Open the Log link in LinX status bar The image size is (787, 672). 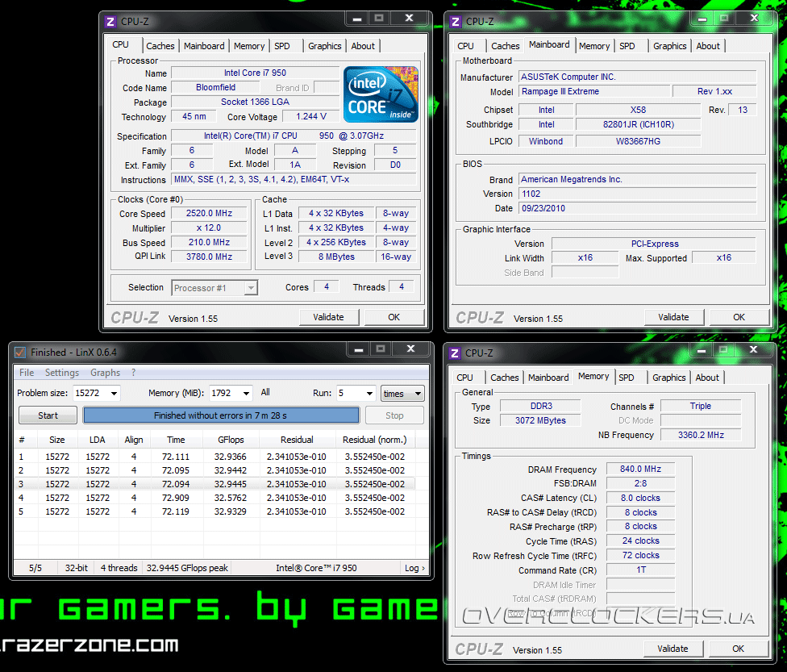414,568
